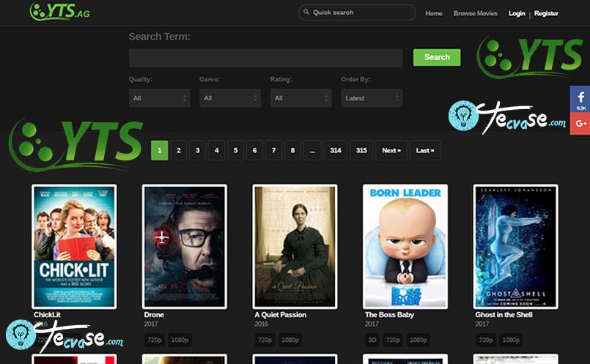This screenshot has width=590, height=364.
Task: Open the A Quiet Passion poster
Action: 295,247
